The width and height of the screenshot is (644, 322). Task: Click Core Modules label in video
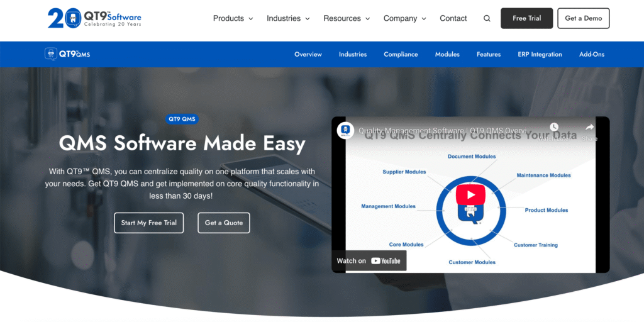(x=406, y=245)
